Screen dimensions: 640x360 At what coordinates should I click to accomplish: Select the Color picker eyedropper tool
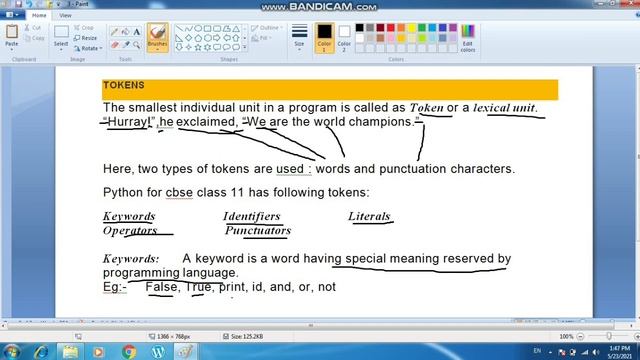coord(126,45)
